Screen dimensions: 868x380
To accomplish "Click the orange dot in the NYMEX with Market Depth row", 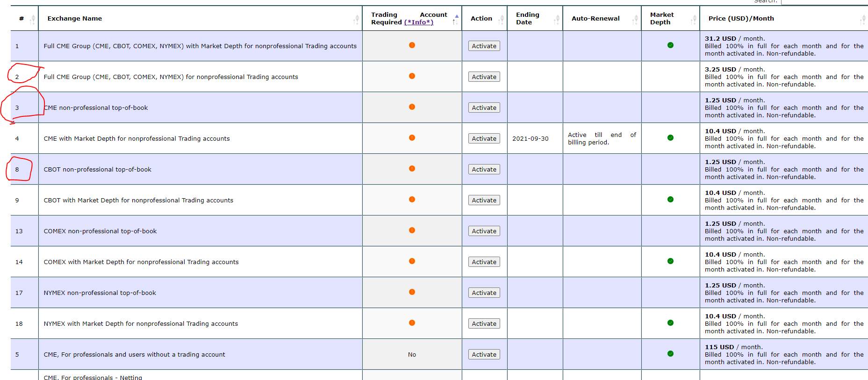I will pyautogui.click(x=412, y=323).
